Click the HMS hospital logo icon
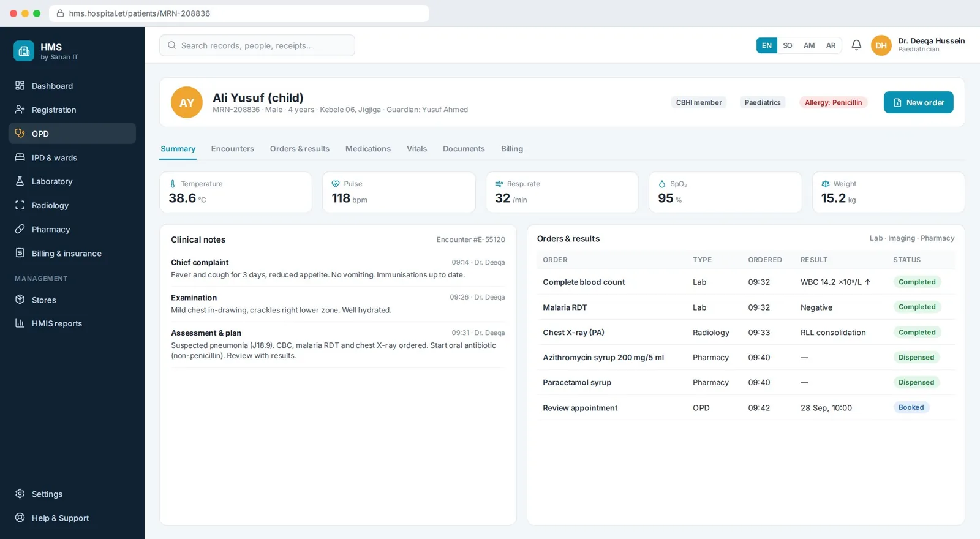Screen dimensions: 980x539 click(x=24, y=51)
